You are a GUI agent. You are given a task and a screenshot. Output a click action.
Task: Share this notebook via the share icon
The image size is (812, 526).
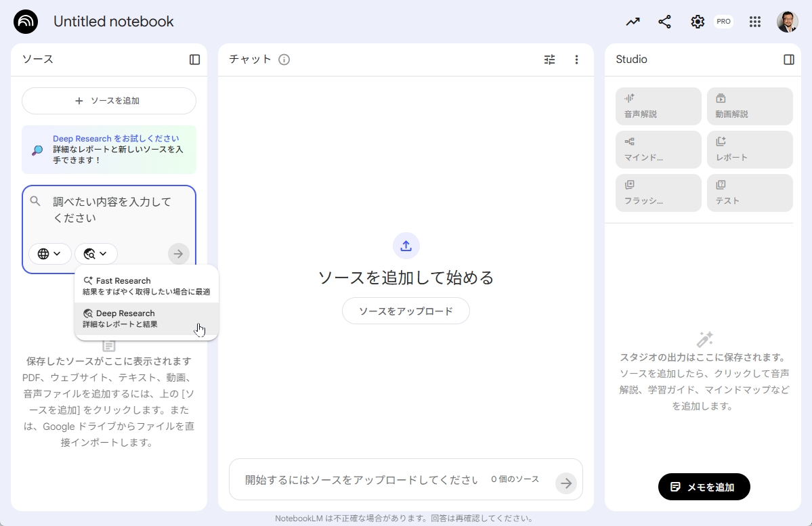tap(664, 21)
